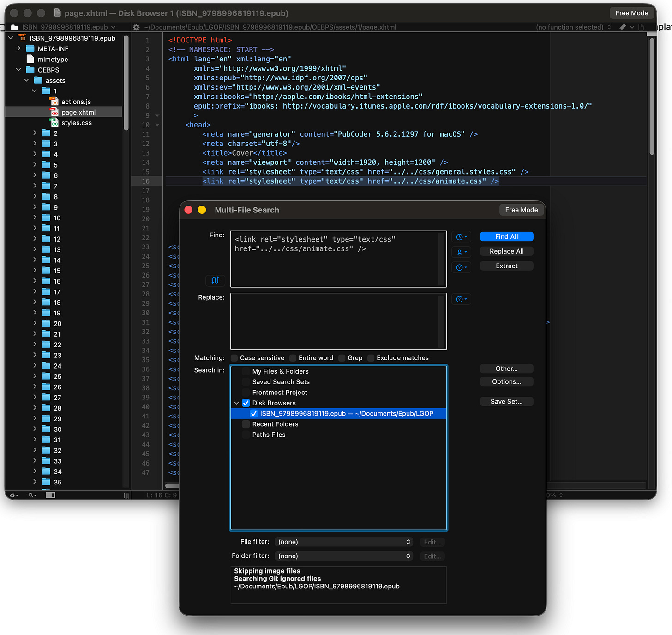Collapse OEBPS folder
672x635 pixels.
[19, 70]
